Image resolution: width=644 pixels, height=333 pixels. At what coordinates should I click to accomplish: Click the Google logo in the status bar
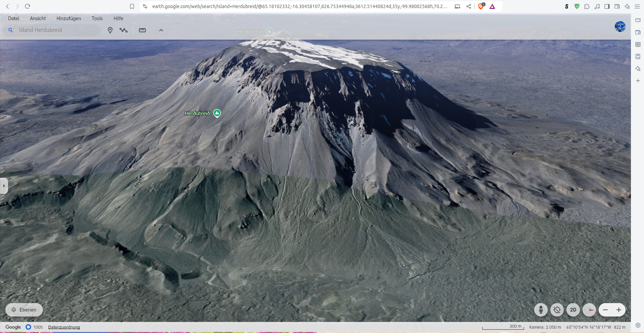[13, 327]
